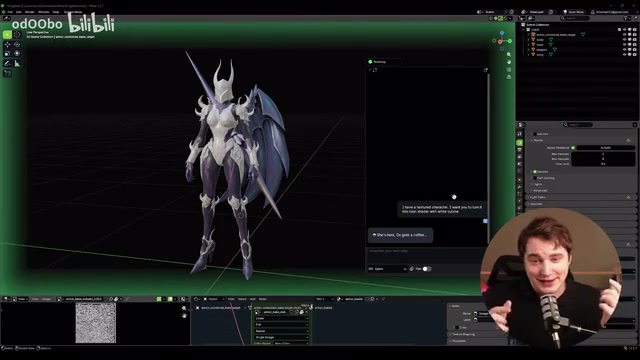This screenshot has width=640, height=360.
Task: Expand armor_combined_bake_target in outliner
Action: coord(528,35)
